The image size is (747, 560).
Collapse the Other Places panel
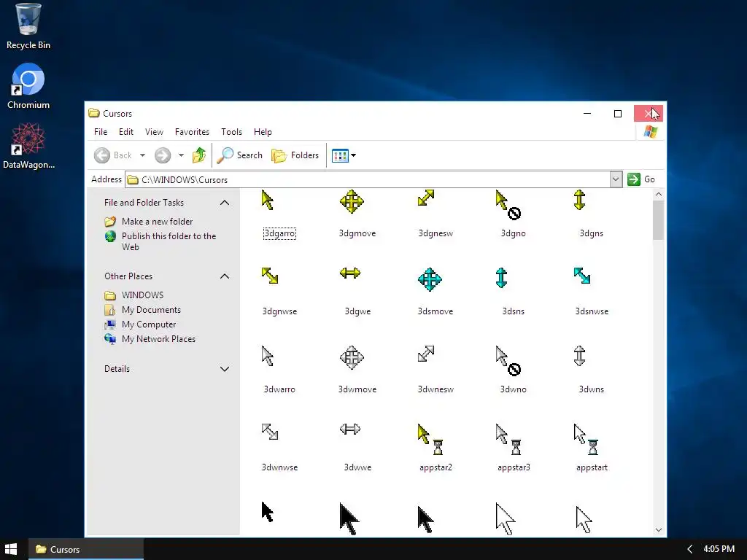(225, 276)
